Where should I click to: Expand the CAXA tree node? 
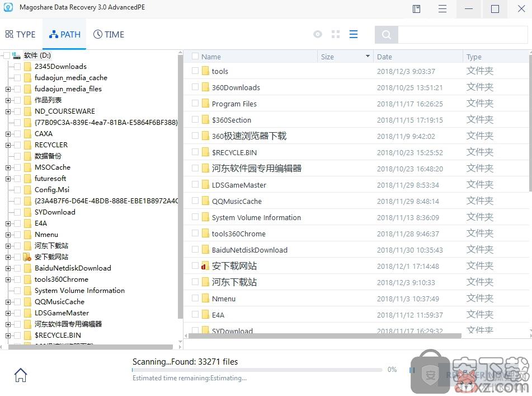pos(8,134)
